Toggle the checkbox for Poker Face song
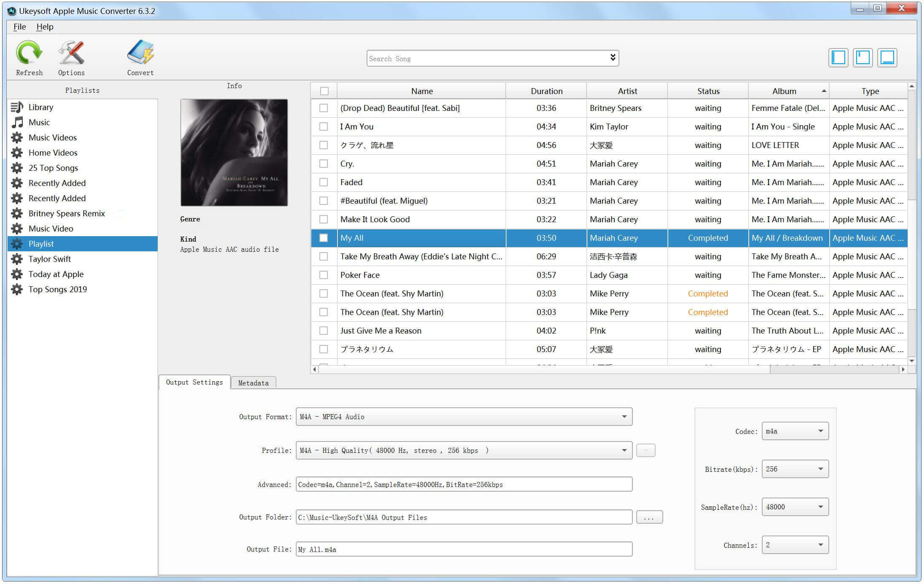This screenshot has height=584, width=924. coord(324,274)
